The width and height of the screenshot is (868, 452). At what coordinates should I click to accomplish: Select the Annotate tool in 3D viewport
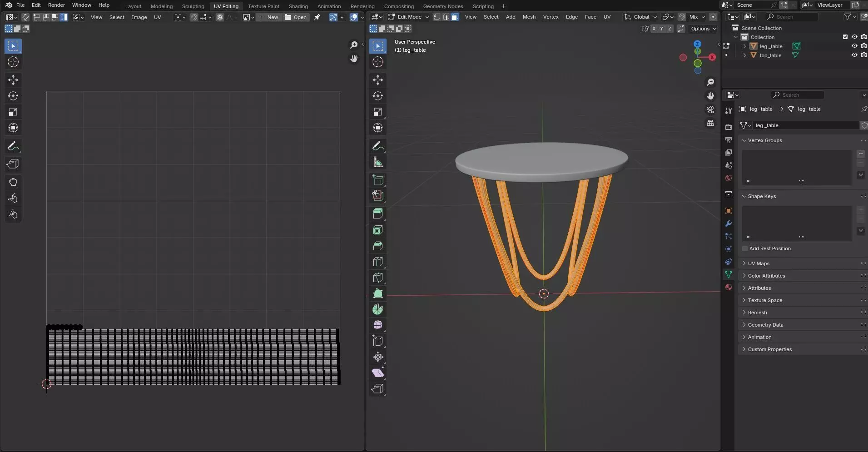click(x=378, y=146)
